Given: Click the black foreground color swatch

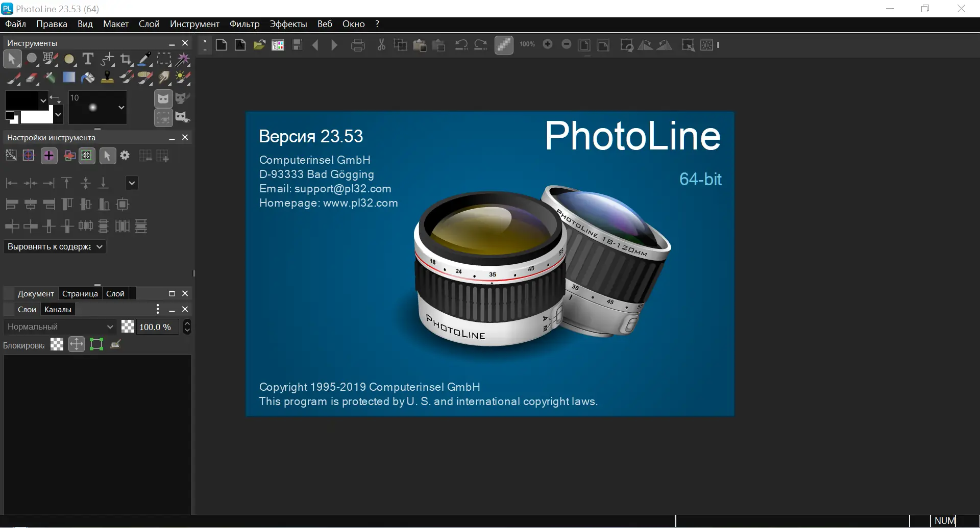Looking at the screenshot, I should coord(21,100).
